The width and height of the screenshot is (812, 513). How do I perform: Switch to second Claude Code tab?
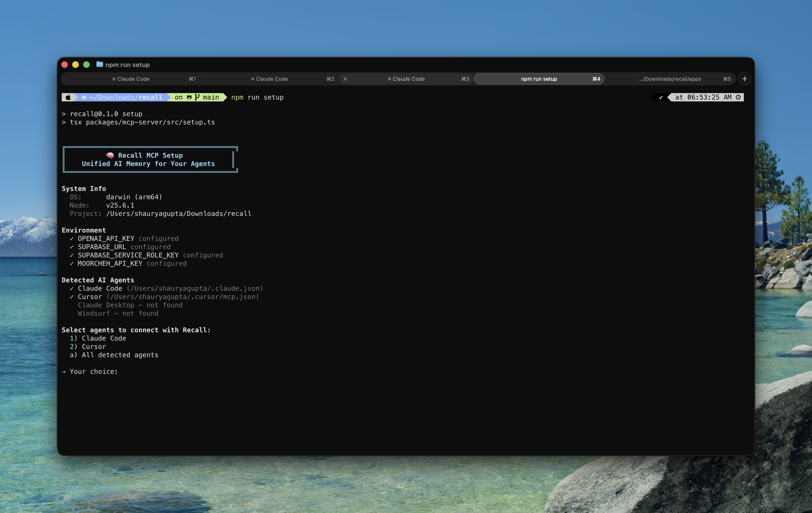[271, 79]
